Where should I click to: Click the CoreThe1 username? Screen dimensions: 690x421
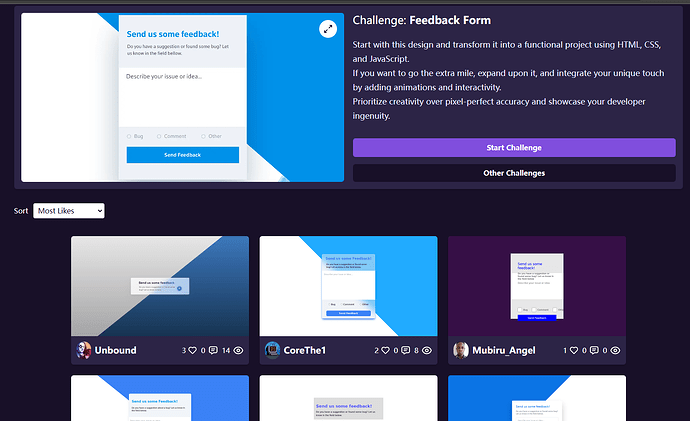[305, 351]
